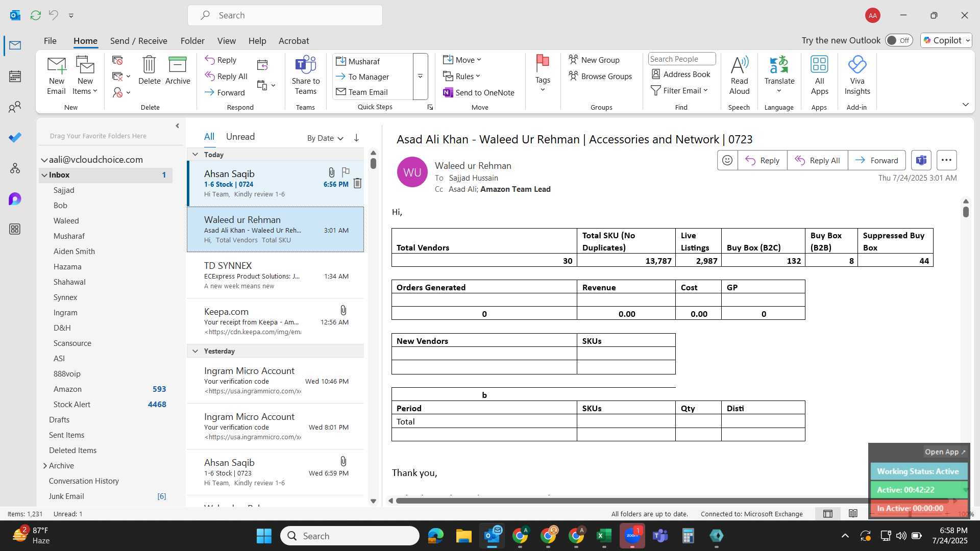Open Viva Insights add-in

tap(857, 76)
